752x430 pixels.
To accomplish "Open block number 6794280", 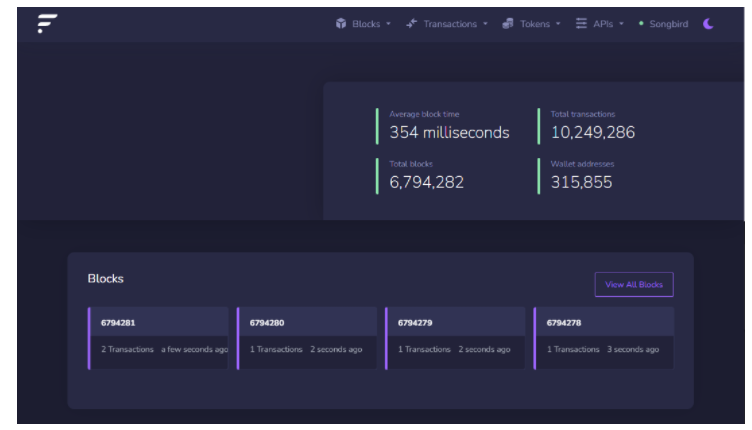I will tap(266, 323).
